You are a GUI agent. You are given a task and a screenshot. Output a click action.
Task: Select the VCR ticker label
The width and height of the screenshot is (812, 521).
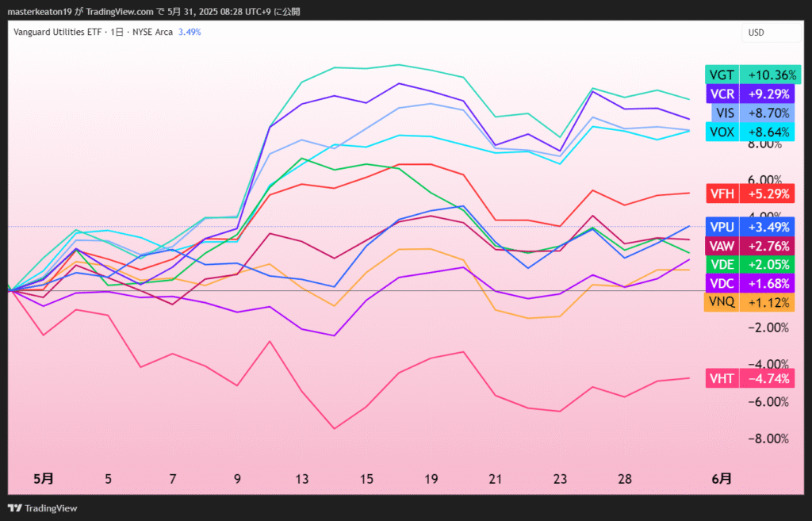pos(722,94)
